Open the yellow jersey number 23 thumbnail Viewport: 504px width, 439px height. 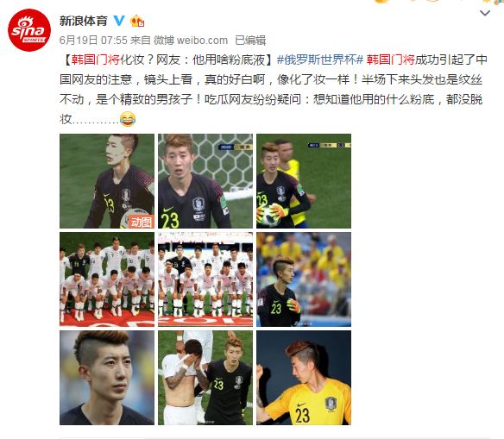click(304, 378)
